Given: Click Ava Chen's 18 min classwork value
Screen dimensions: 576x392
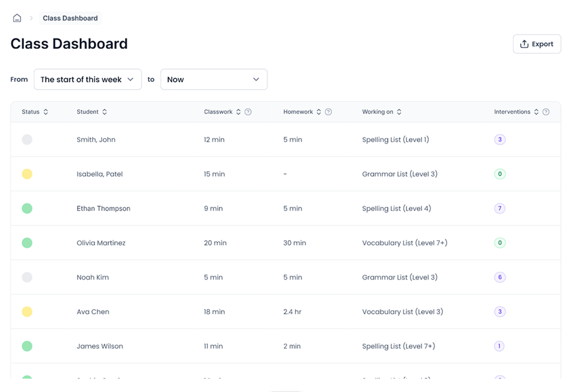Looking at the screenshot, I should [215, 311].
